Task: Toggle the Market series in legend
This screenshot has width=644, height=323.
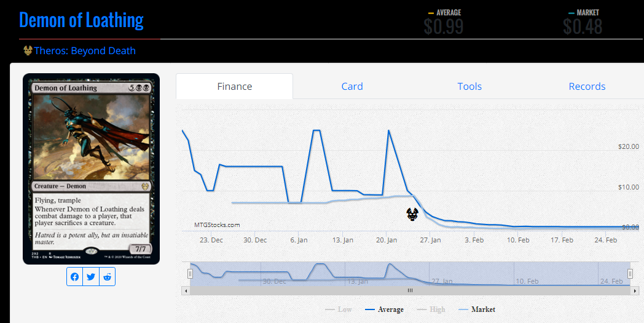Action: [477, 309]
